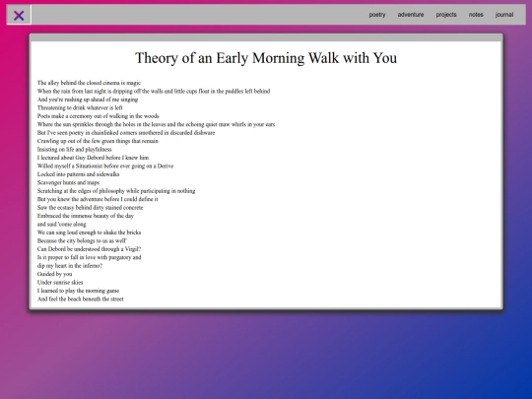The height and width of the screenshot is (399, 532).
Task: Open the poetry menu item
Action: pos(377,15)
